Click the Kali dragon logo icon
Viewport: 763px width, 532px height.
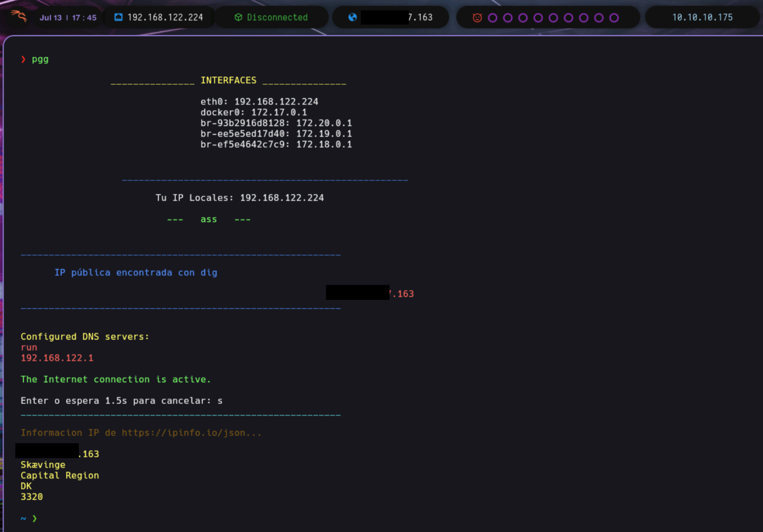coord(19,16)
